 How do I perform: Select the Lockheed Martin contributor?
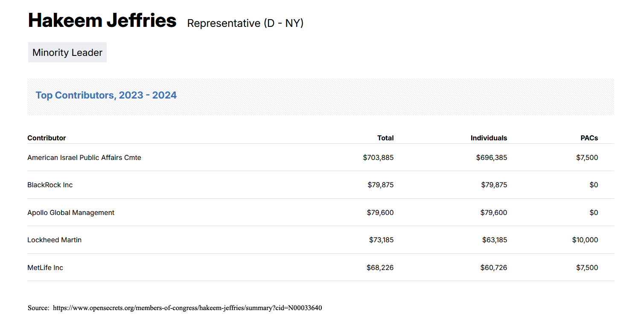pos(54,240)
